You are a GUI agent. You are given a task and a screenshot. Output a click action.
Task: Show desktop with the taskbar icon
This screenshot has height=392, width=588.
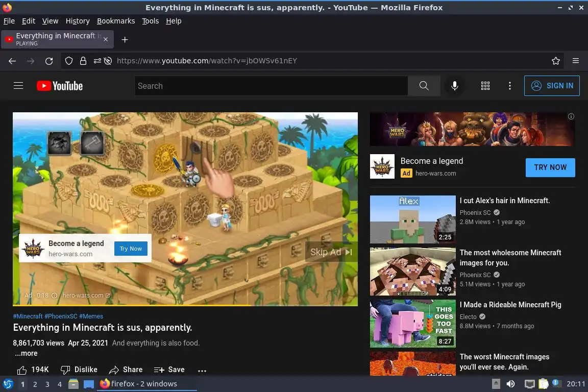click(88, 384)
